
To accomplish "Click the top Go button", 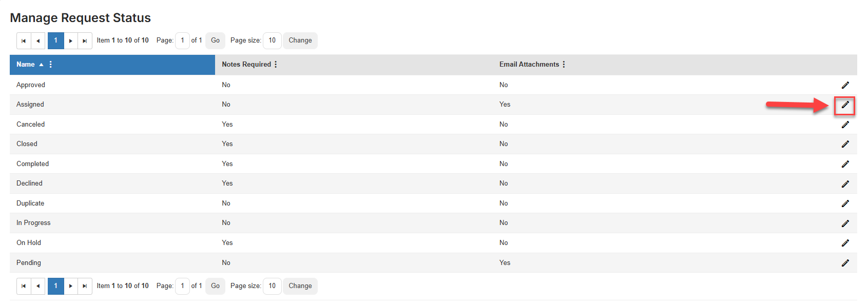I will [x=215, y=40].
